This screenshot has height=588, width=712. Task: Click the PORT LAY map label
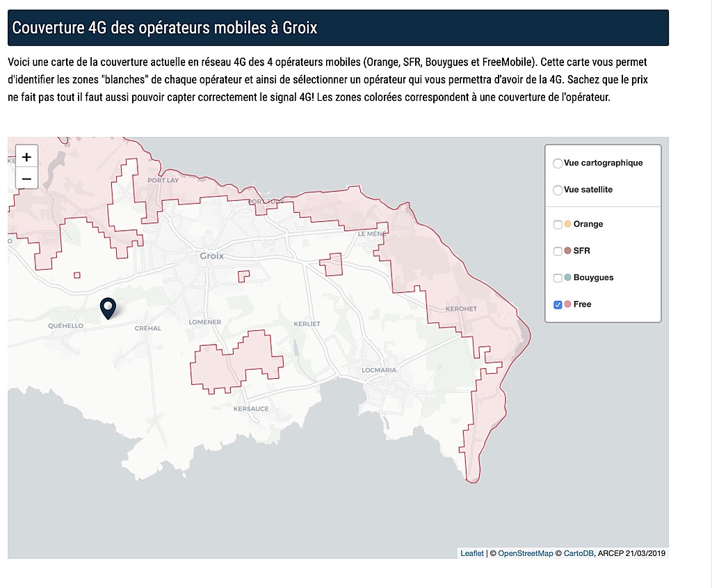(x=163, y=180)
